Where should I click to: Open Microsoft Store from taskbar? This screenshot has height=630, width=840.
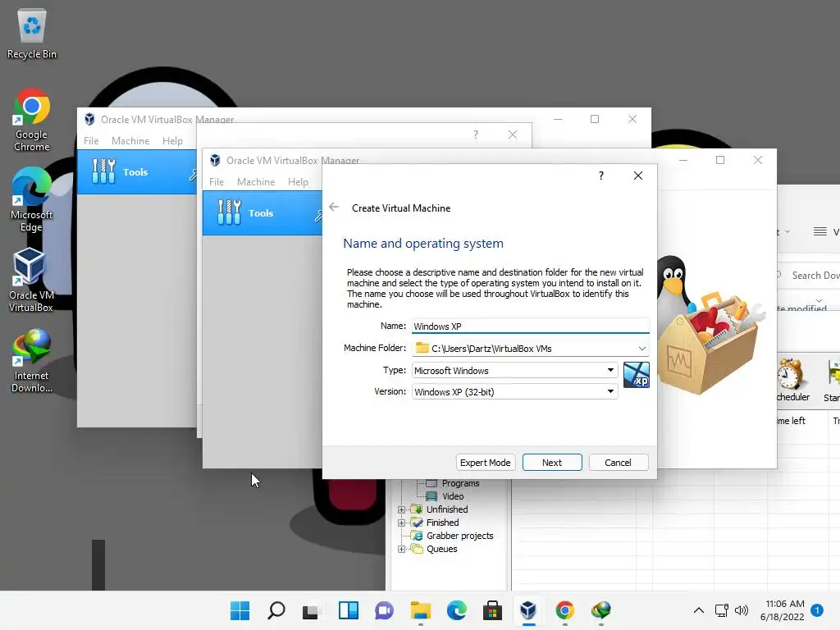[492, 610]
